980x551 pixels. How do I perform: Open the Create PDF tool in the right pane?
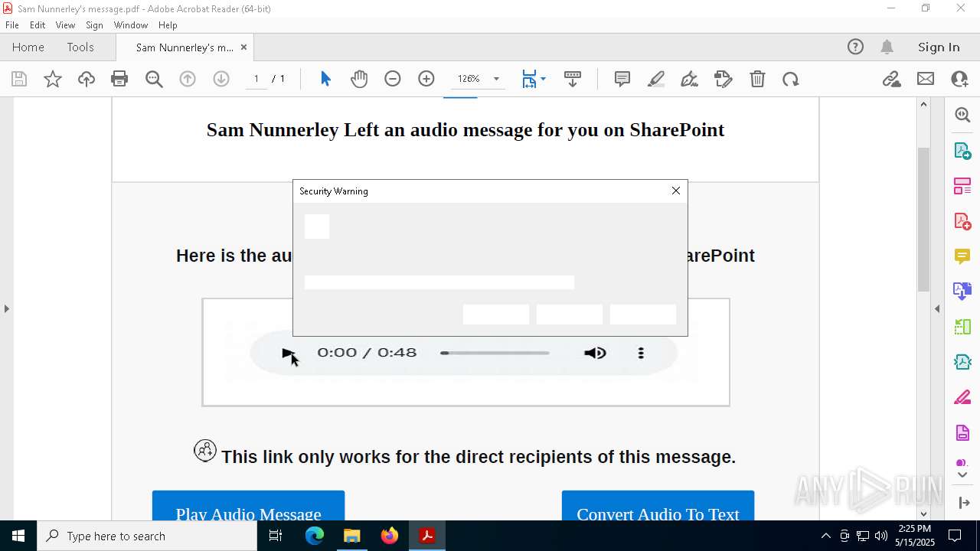tap(962, 221)
